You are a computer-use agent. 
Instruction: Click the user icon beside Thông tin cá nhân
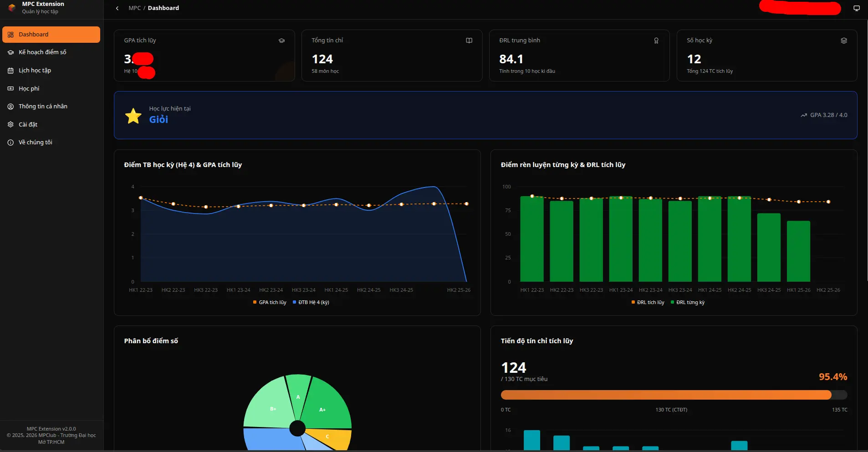pyautogui.click(x=10, y=107)
